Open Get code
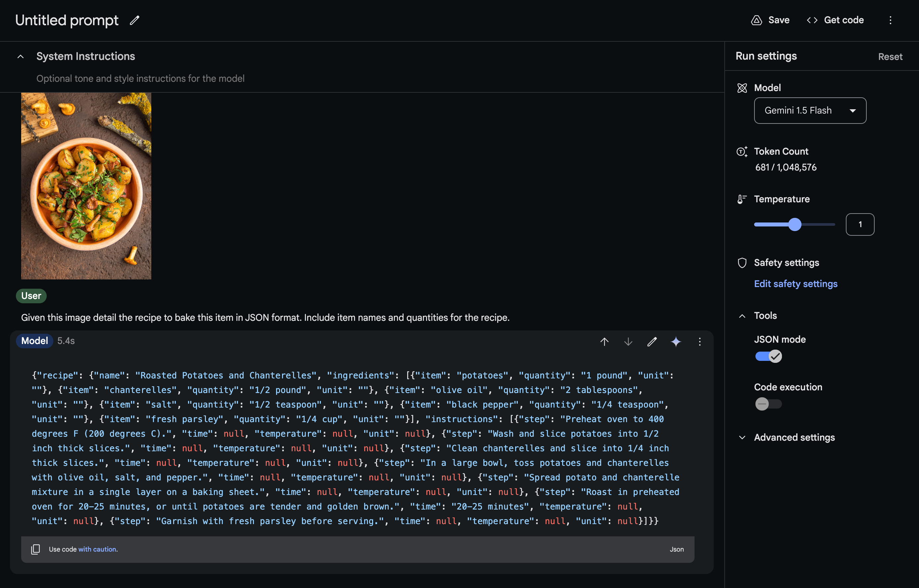Screen dimensions: 919x588 [x=835, y=20]
